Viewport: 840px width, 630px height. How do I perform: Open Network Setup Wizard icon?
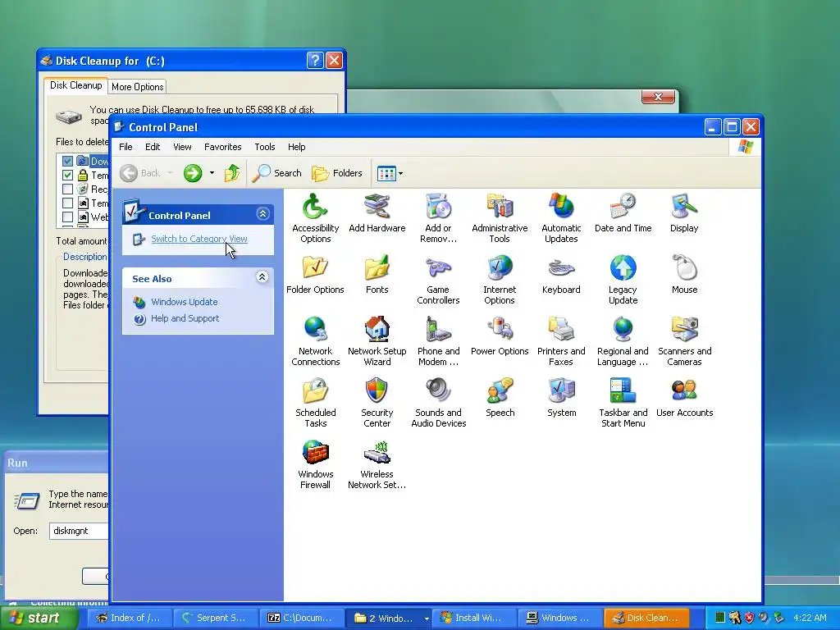click(377, 341)
